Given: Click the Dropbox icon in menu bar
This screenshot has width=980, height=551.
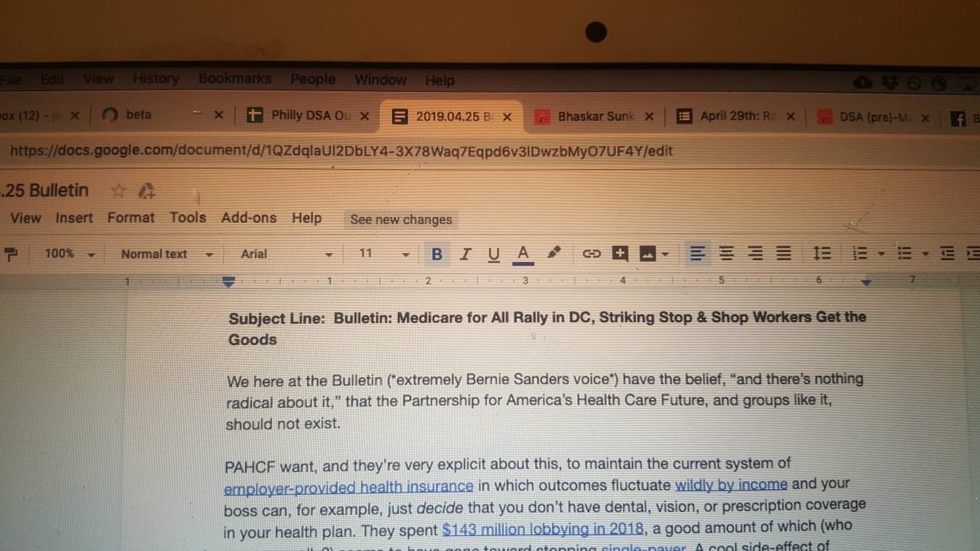Looking at the screenshot, I should pos(889,82).
